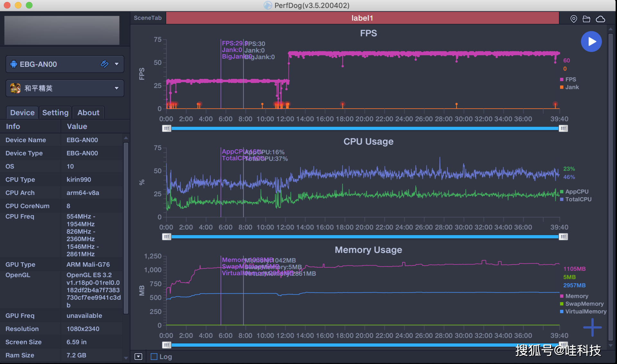Click the 和平精英 game app icon
The height and width of the screenshot is (364, 617).
(x=15, y=88)
